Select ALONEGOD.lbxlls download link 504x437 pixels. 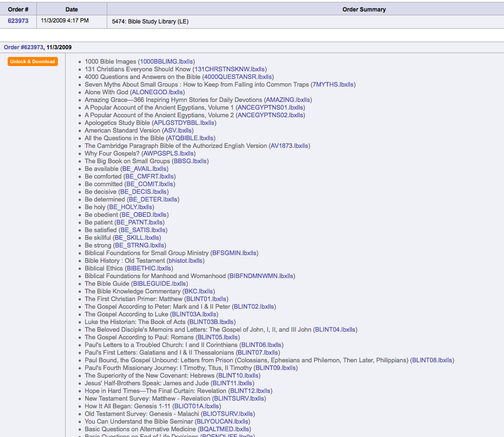click(x=157, y=92)
